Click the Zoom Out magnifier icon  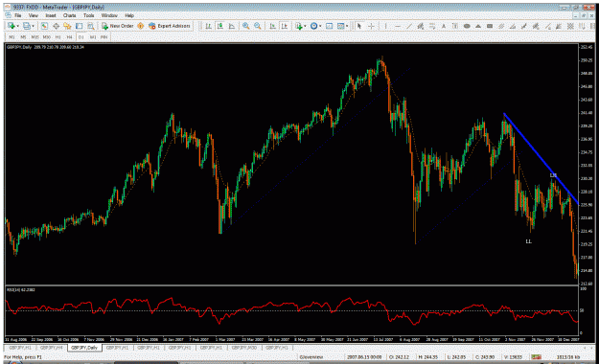258,26
